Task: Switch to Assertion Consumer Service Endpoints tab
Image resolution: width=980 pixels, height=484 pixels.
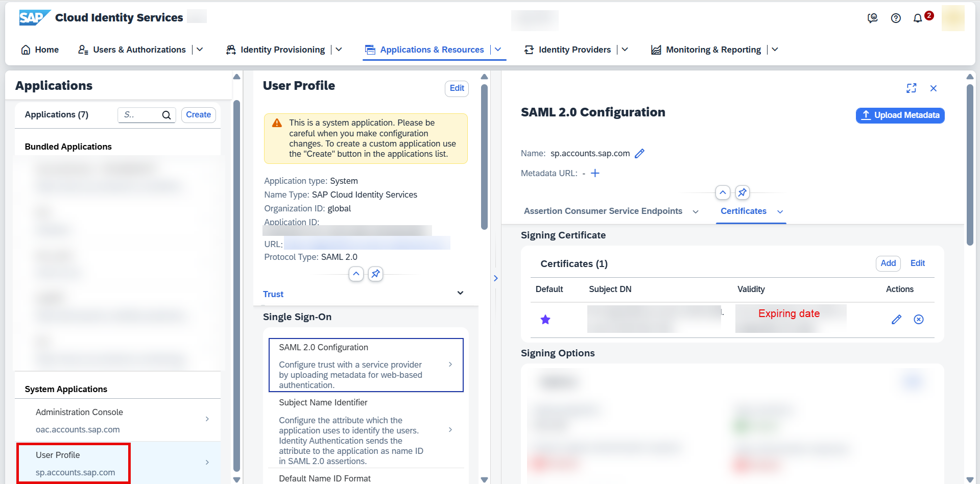Action: pos(603,211)
